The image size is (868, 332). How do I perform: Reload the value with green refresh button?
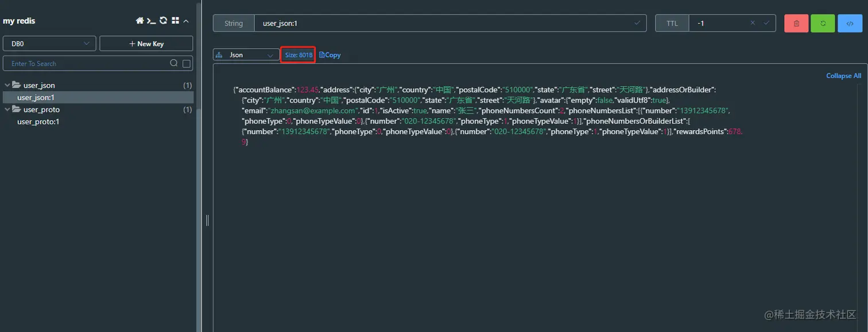823,23
